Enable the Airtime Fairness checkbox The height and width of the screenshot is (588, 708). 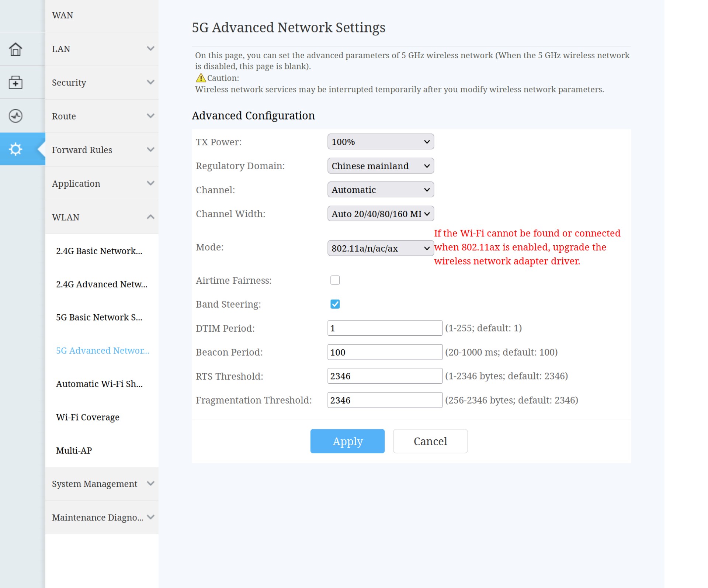[x=335, y=280]
